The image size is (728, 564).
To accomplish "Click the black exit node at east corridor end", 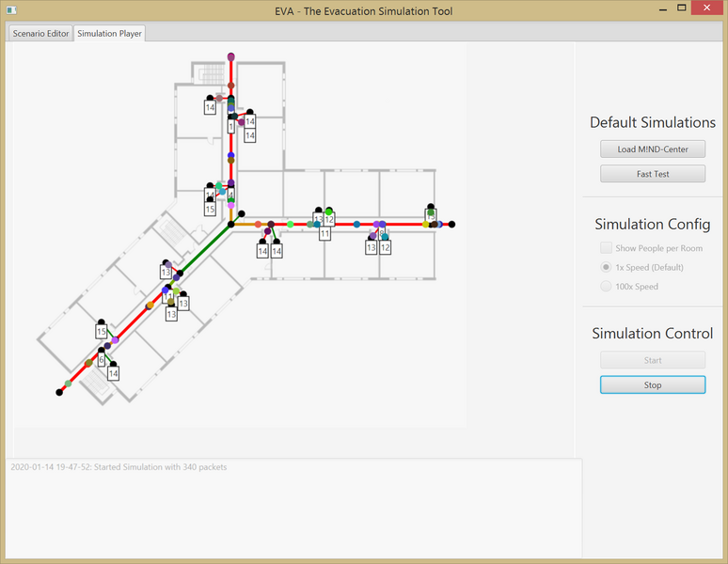I will point(452,225).
